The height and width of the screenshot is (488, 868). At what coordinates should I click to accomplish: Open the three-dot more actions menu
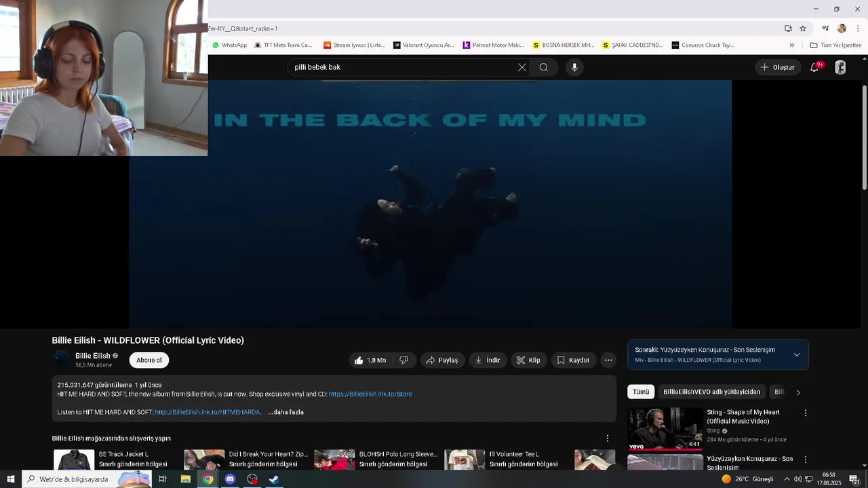click(608, 360)
